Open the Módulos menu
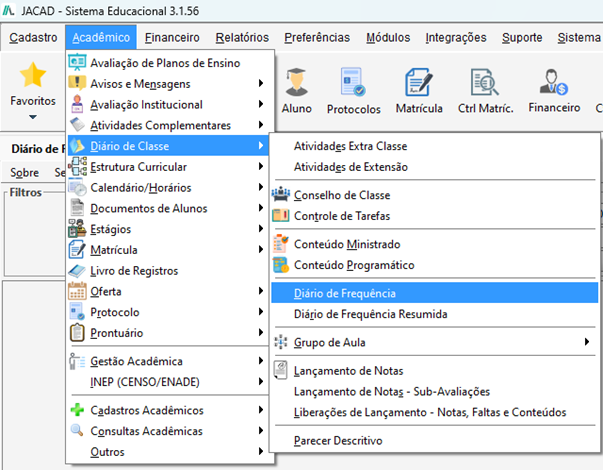Viewport: 603px width, 470px height. (x=388, y=38)
